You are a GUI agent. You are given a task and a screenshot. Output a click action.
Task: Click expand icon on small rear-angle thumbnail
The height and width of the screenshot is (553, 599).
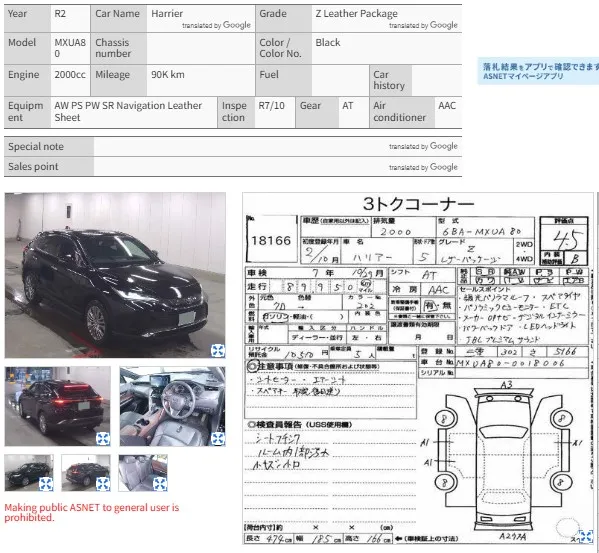coord(103,484)
